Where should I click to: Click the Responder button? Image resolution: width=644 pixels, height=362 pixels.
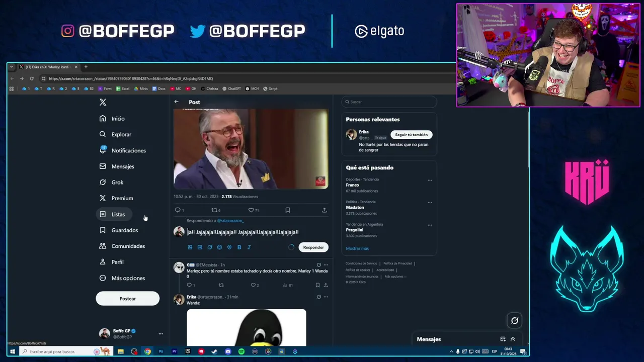tap(313, 247)
